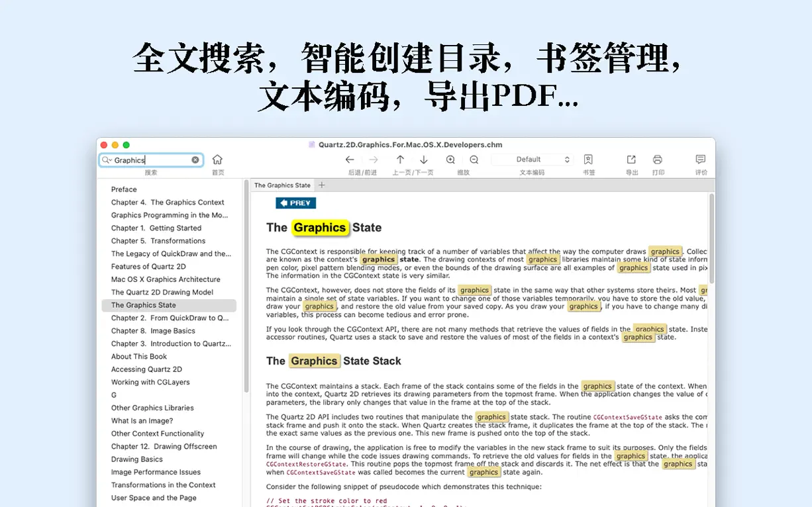
Task: Open the bookmarks icon
Action: [588, 160]
